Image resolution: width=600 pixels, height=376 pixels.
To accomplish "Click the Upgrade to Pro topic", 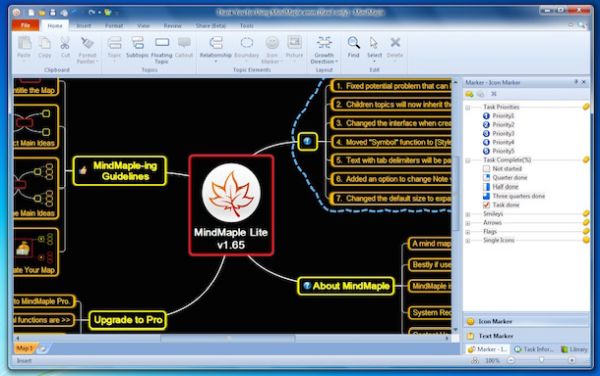I will (x=128, y=320).
